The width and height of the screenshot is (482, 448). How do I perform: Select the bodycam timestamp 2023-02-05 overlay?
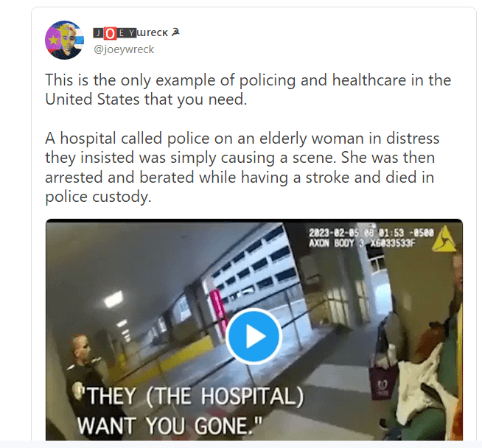[371, 233]
